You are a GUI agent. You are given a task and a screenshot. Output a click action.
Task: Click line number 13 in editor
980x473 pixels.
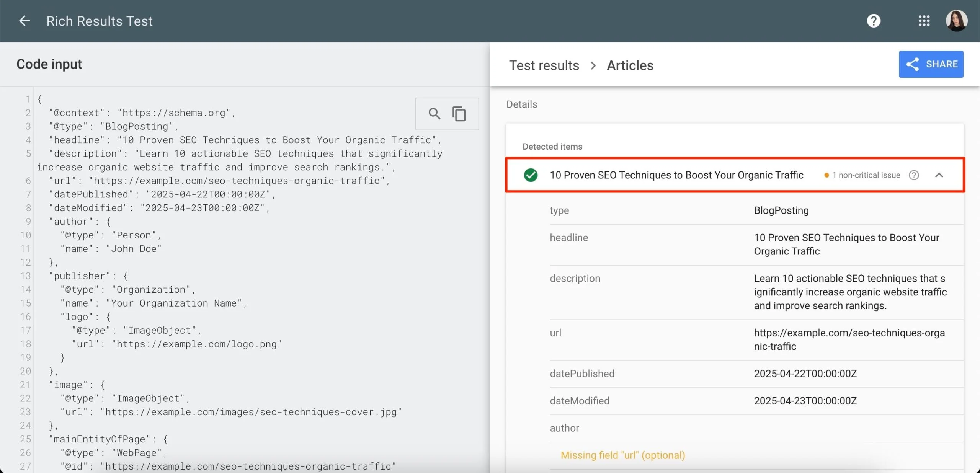(25, 276)
